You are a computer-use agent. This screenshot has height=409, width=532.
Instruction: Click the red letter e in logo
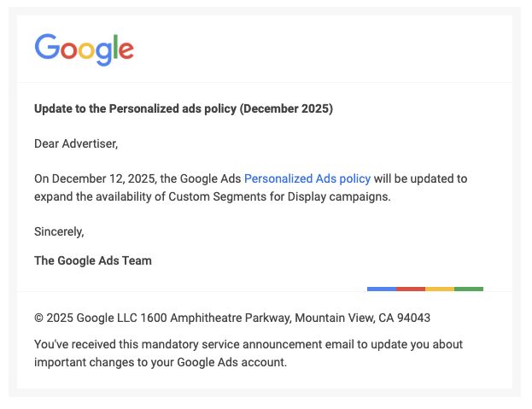click(x=126, y=51)
